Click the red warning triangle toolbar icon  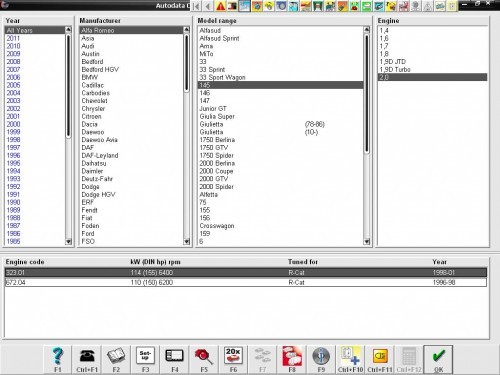[x=220, y=6]
